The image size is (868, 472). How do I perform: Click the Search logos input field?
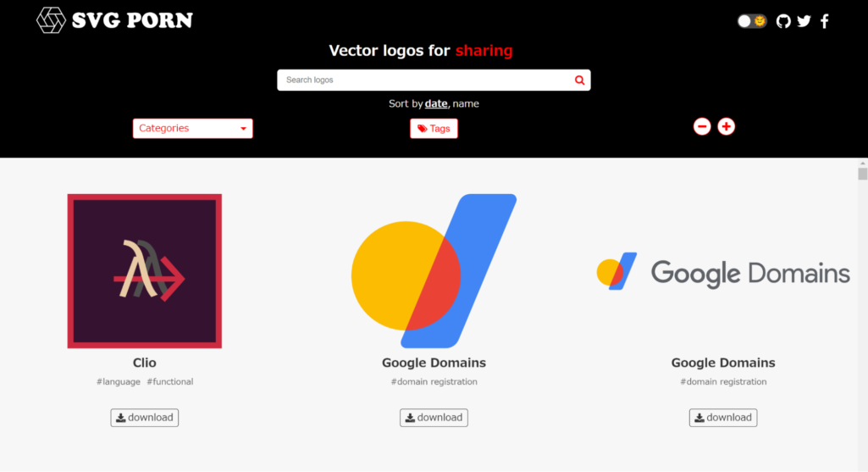[x=425, y=81]
